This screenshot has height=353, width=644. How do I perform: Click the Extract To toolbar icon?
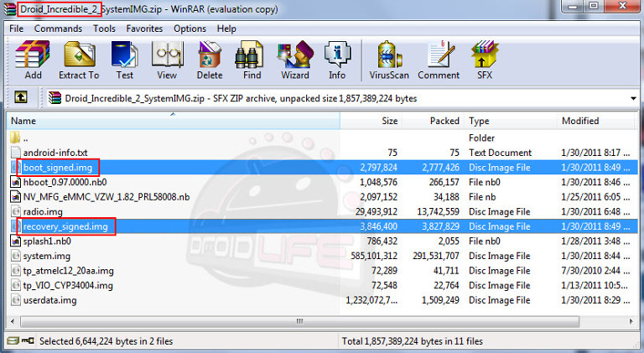[78, 60]
